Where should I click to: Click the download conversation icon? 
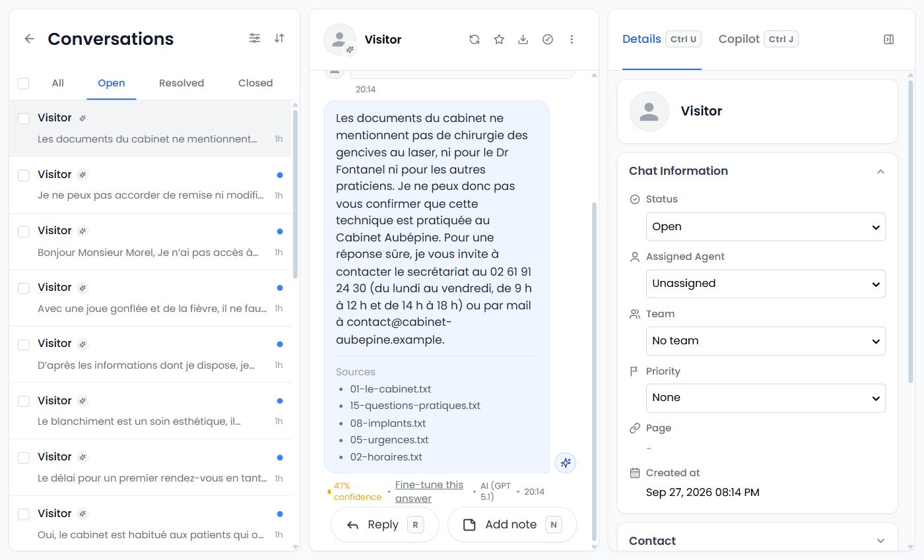point(523,40)
